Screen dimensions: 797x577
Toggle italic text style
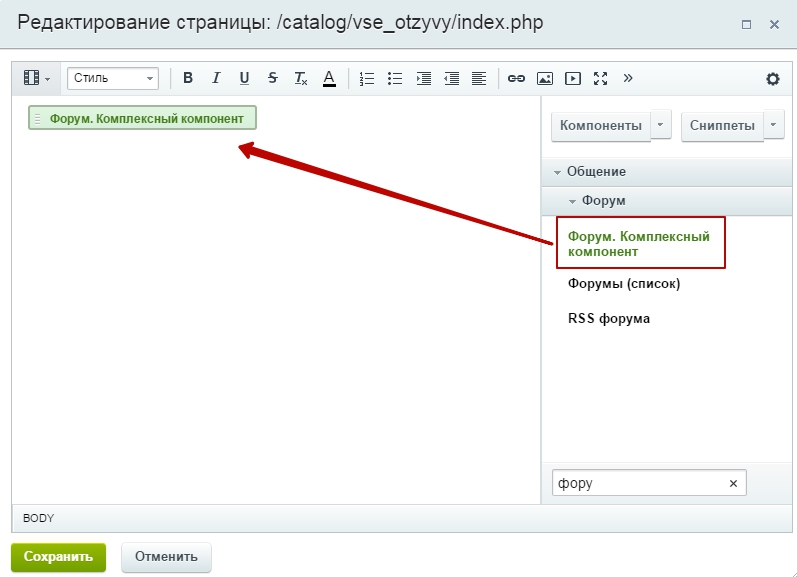click(x=215, y=78)
